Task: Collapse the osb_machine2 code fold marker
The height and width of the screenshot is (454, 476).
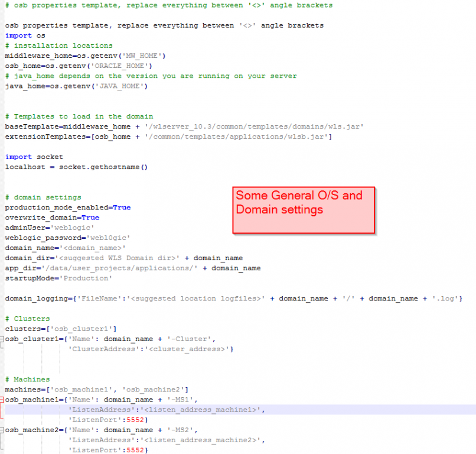Action: click(2, 430)
